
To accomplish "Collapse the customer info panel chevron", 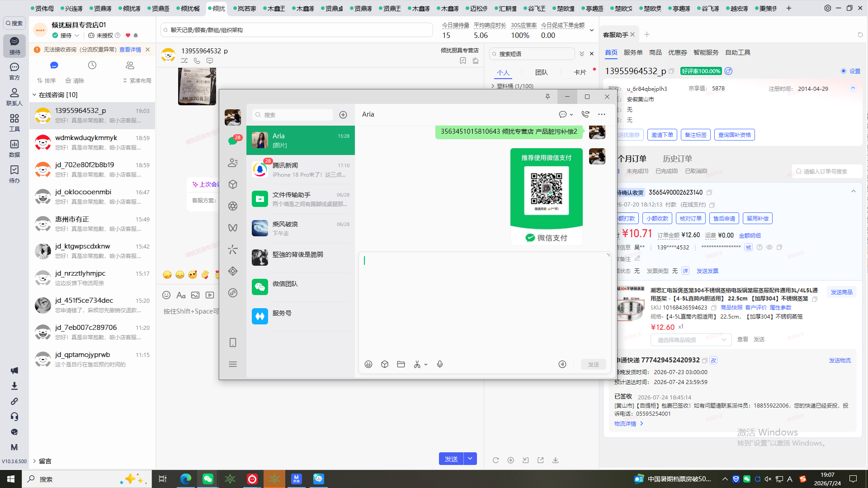I will tap(853, 89).
